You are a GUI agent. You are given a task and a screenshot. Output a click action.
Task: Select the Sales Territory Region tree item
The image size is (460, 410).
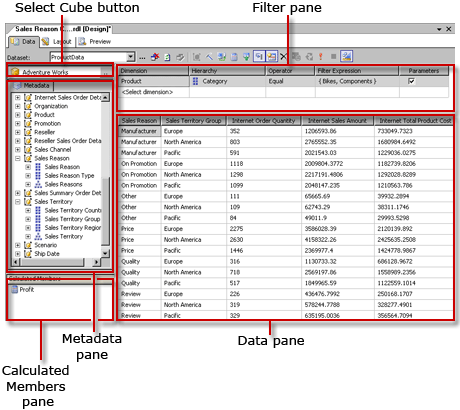[x=73, y=228]
